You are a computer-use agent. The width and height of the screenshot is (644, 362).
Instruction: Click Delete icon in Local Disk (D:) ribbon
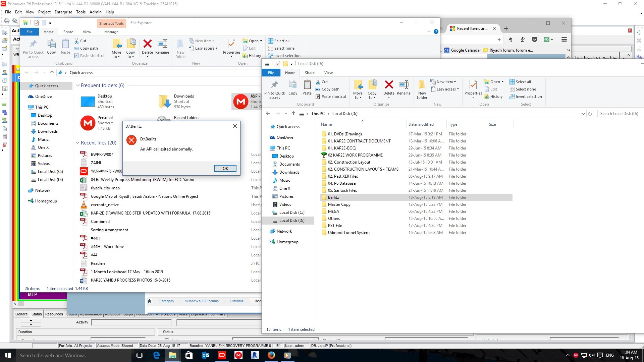point(389,85)
